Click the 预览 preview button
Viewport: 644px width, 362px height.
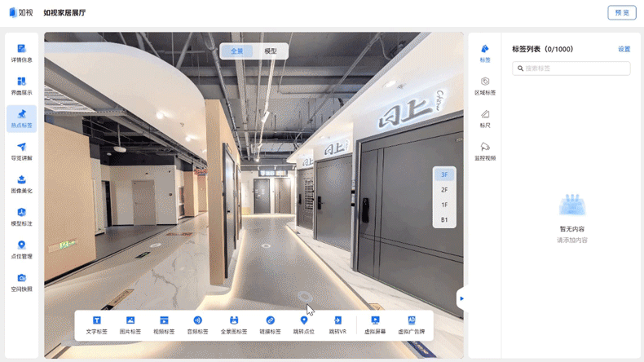(621, 13)
